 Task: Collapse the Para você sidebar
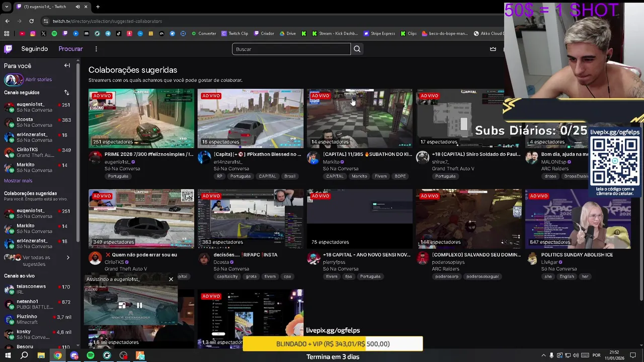point(67,65)
